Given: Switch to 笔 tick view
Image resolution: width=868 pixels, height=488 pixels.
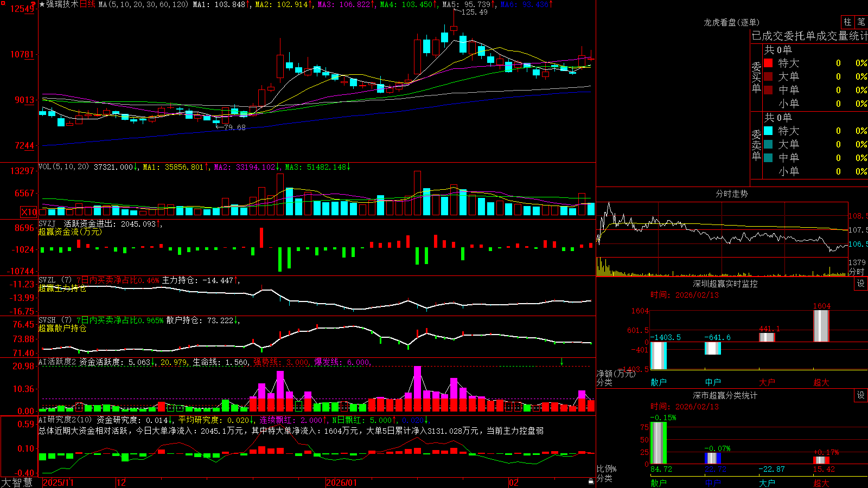Looking at the screenshot, I should [x=861, y=22].
